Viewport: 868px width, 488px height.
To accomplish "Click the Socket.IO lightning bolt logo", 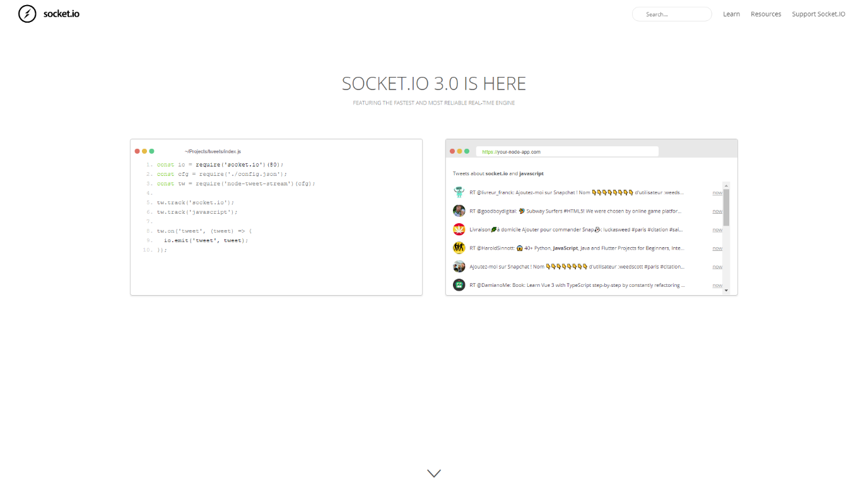I will pyautogui.click(x=27, y=14).
